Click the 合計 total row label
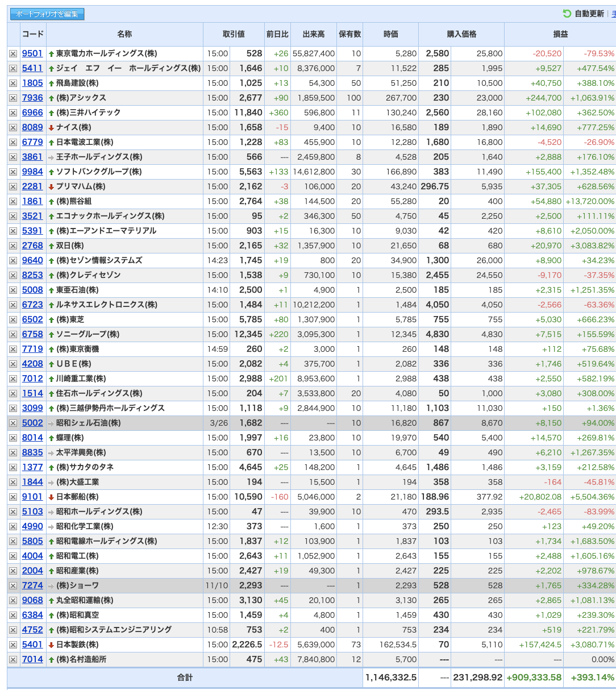 [185, 677]
